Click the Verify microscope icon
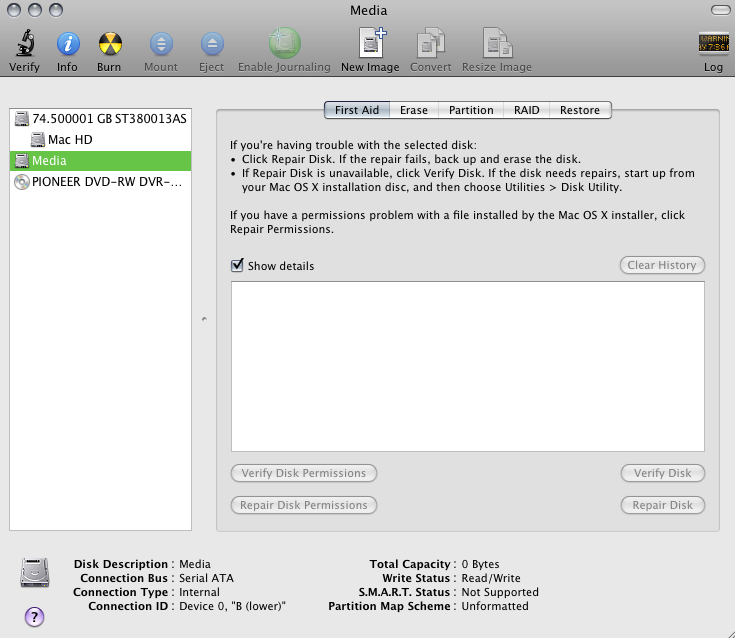The height and width of the screenshot is (638, 735). [x=25, y=43]
